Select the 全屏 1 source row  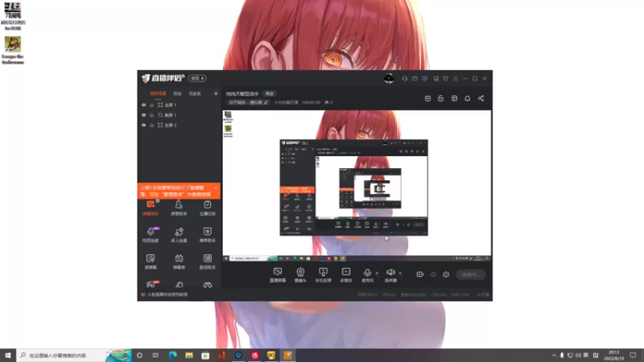click(179, 105)
